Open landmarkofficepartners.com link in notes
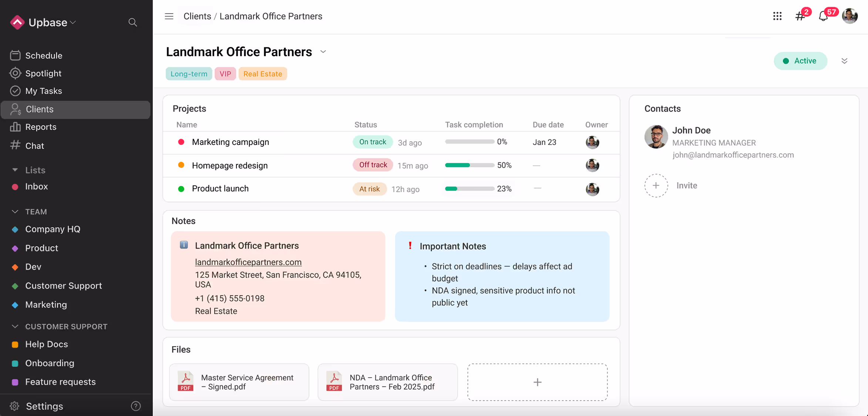 (248, 262)
